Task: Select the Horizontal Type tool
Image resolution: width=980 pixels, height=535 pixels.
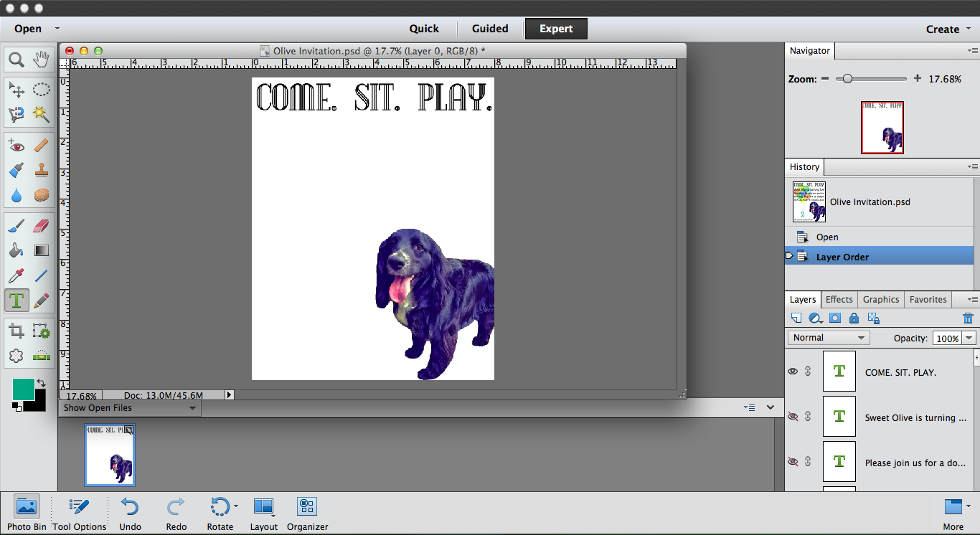Action: [x=17, y=300]
